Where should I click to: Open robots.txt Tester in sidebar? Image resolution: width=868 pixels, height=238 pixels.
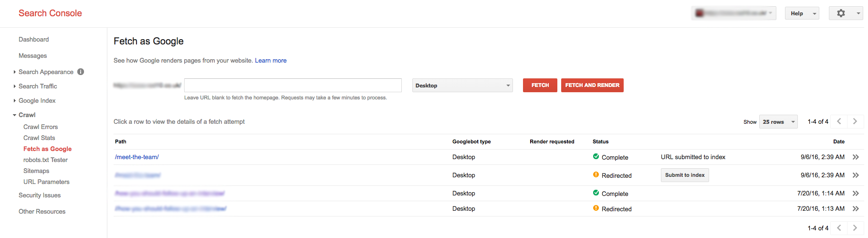point(45,160)
